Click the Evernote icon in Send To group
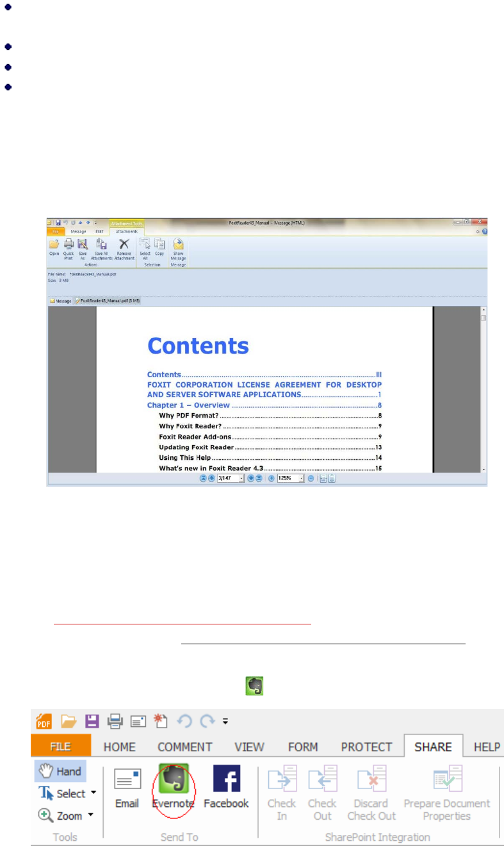The width and height of the screenshot is (504, 846). coord(174,779)
